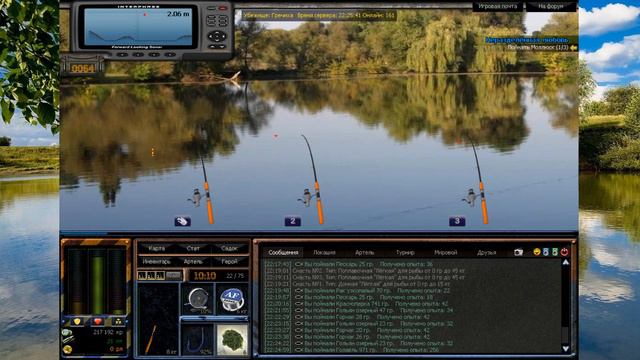640x360 pixels.
Task: Click the reel on the middle rod
Action: (307, 197)
